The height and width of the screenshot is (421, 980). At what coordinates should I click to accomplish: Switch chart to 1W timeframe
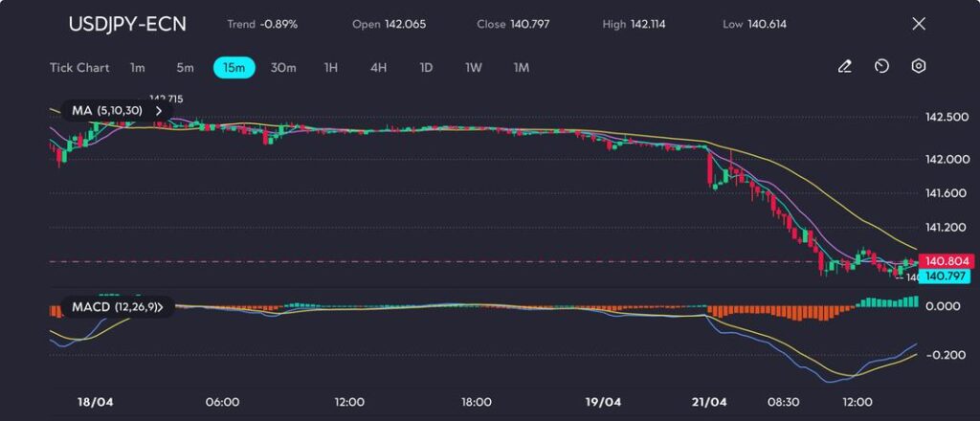[x=474, y=68]
